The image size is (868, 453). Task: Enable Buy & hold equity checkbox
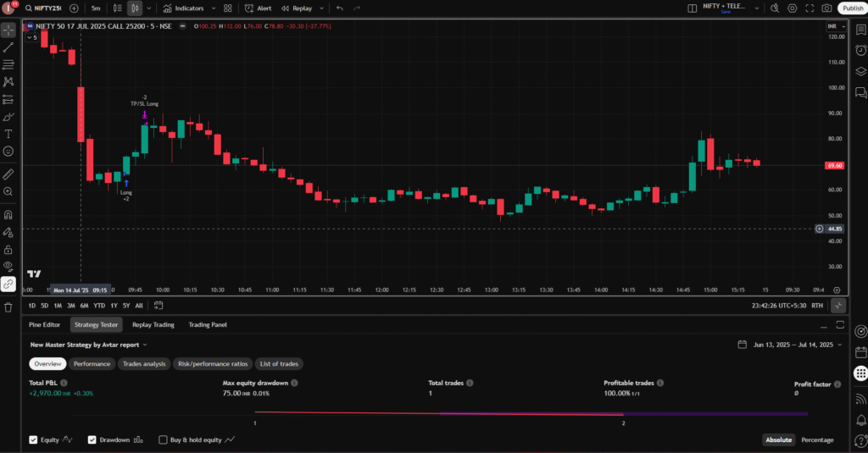point(163,439)
